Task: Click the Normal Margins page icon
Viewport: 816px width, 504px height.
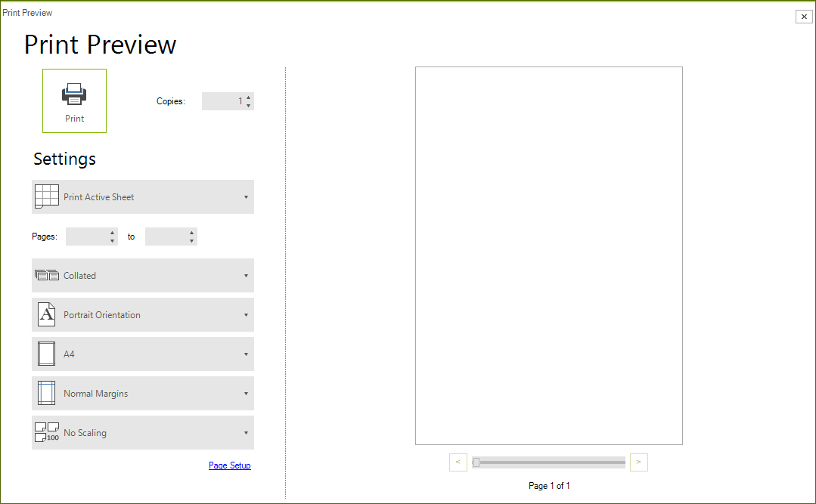Action: 46,393
